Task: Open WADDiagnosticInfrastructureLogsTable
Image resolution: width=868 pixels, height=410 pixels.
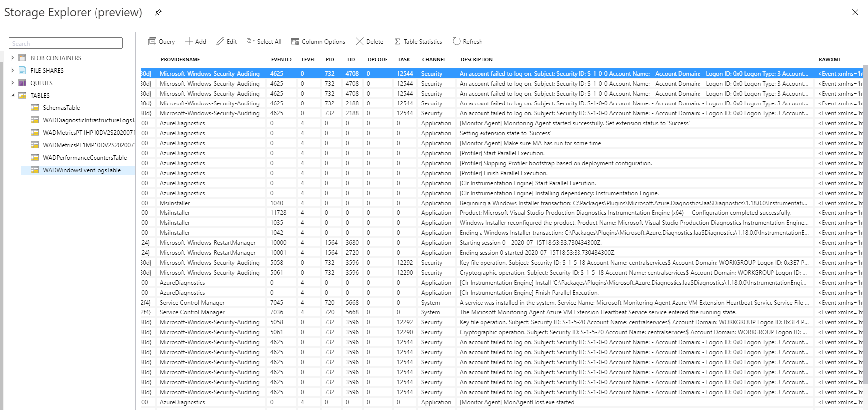Action: (x=89, y=120)
